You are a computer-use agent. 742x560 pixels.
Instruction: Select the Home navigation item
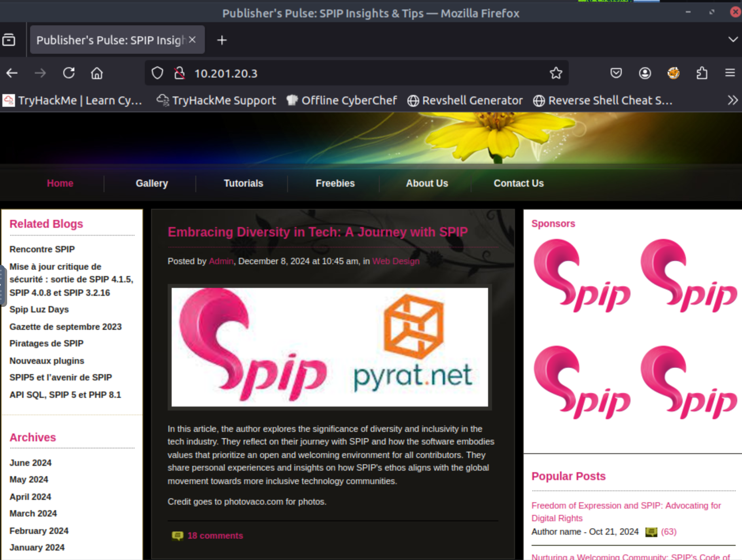[x=60, y=184]
